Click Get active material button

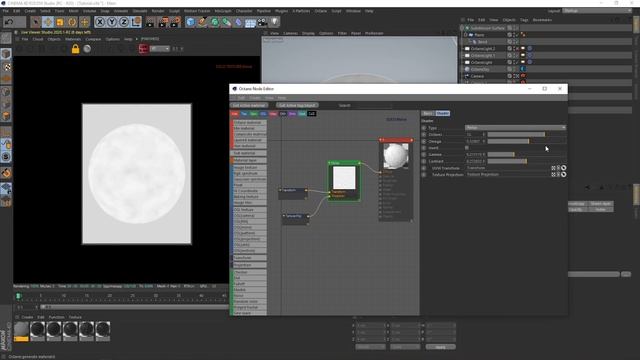tap(249, 105)
